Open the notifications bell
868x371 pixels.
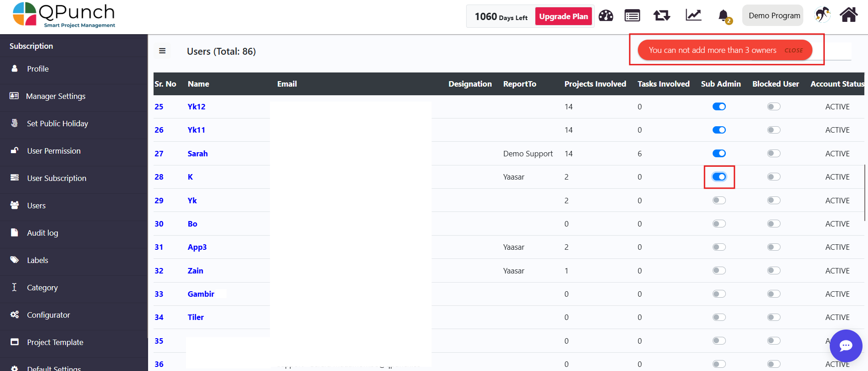[x=723, y=16]
